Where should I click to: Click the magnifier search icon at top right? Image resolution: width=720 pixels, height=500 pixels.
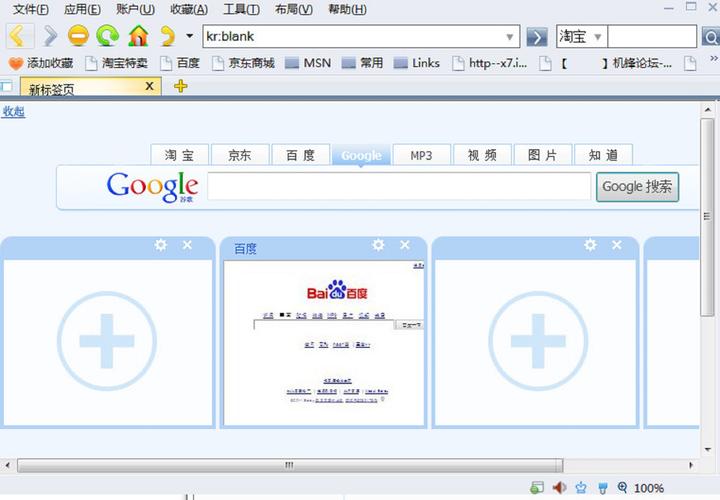710,37
